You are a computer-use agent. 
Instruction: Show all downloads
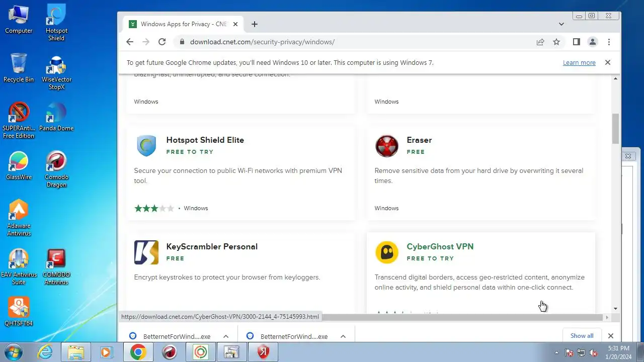[582, 336]
